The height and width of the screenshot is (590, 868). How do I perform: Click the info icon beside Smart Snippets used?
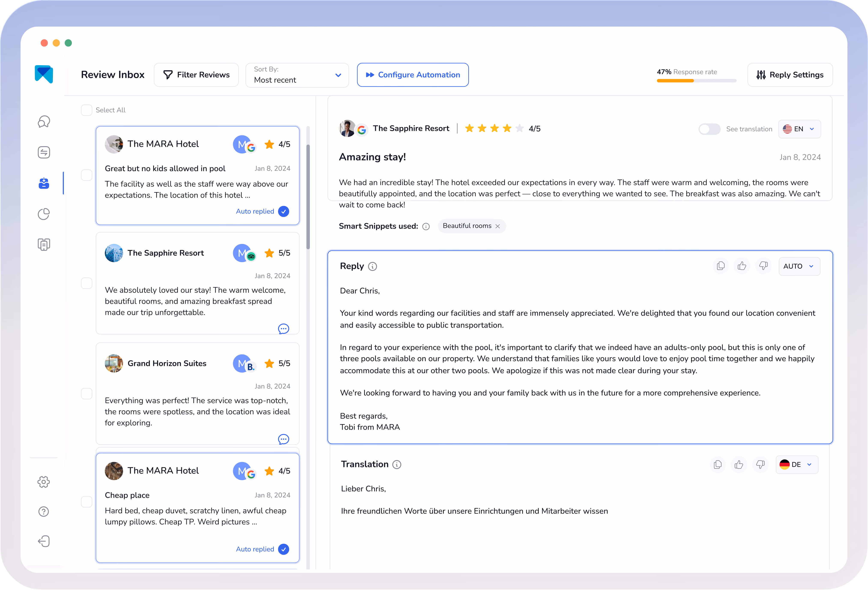[x=426, y=227]
